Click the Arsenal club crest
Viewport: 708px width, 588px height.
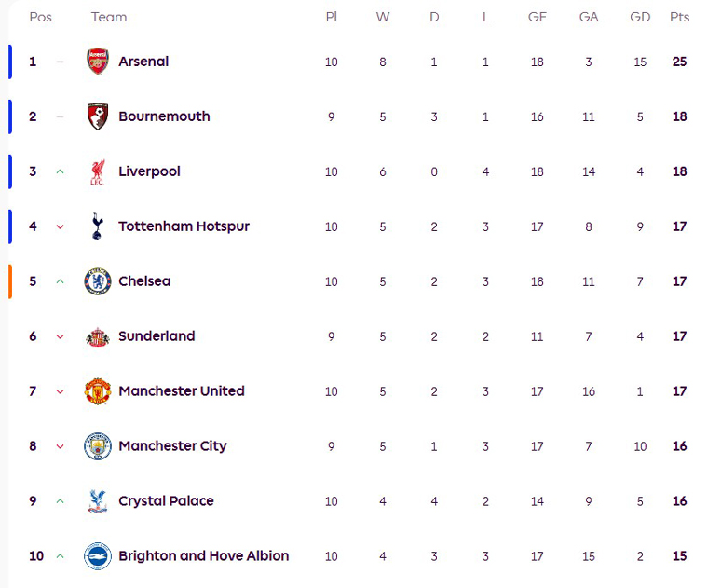point(98,62)
